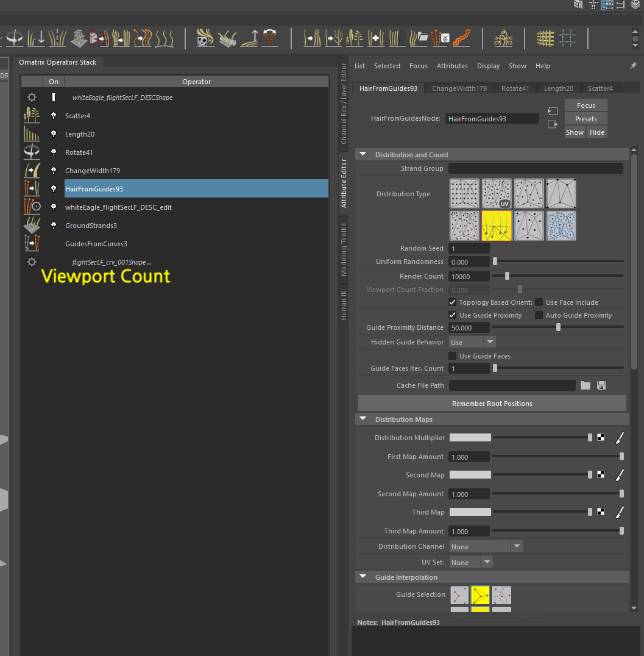Image resolution: width=644 pixels, height=656 pixels.
Task: Open the Attributes menu
Action: pyautogui.click(x=452, y=66)
